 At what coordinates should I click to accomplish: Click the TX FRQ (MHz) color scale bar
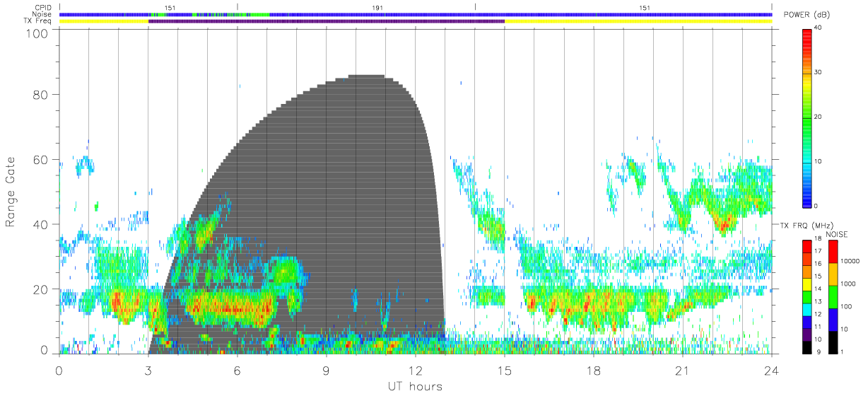point(807,296)
